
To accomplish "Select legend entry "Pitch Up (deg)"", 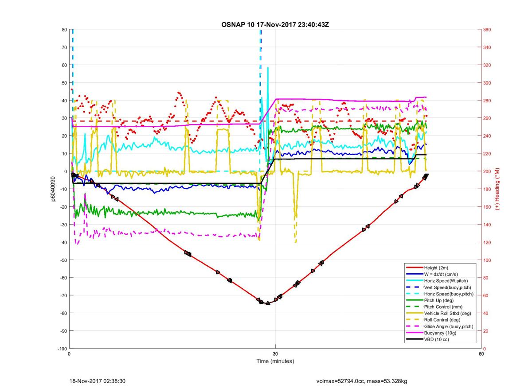I will click(x=439, y=300).
